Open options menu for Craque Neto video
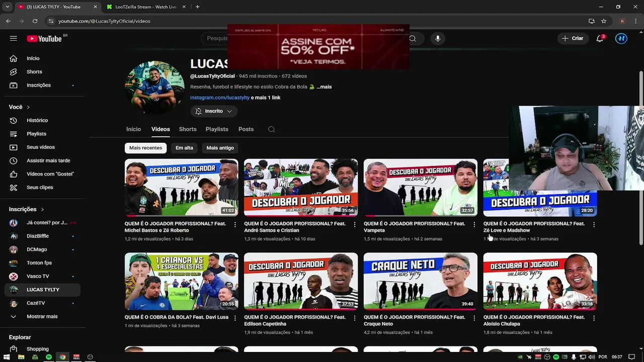 point(474,318)
